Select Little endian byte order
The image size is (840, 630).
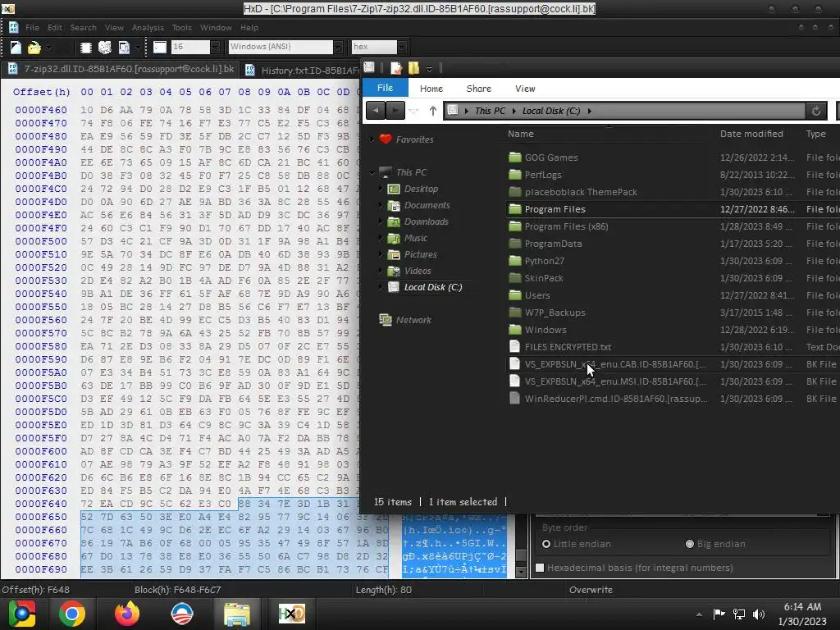tap(576, 544)
